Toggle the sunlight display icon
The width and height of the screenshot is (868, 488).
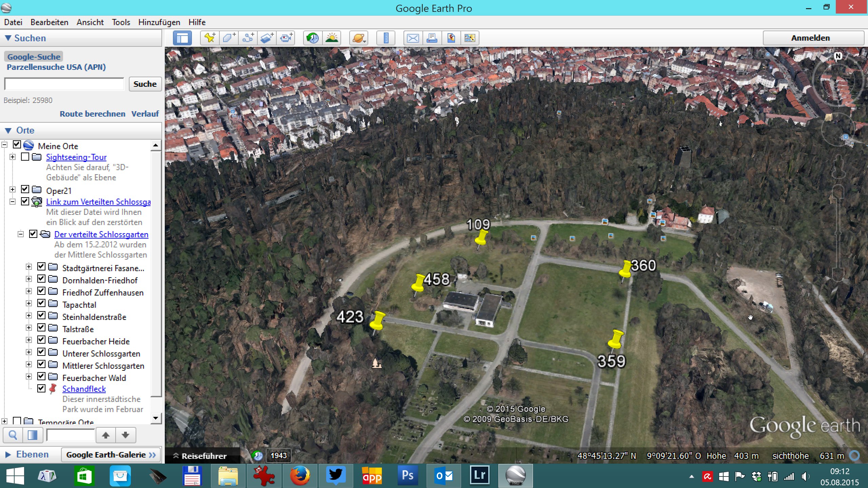click(x=331, y=38)
